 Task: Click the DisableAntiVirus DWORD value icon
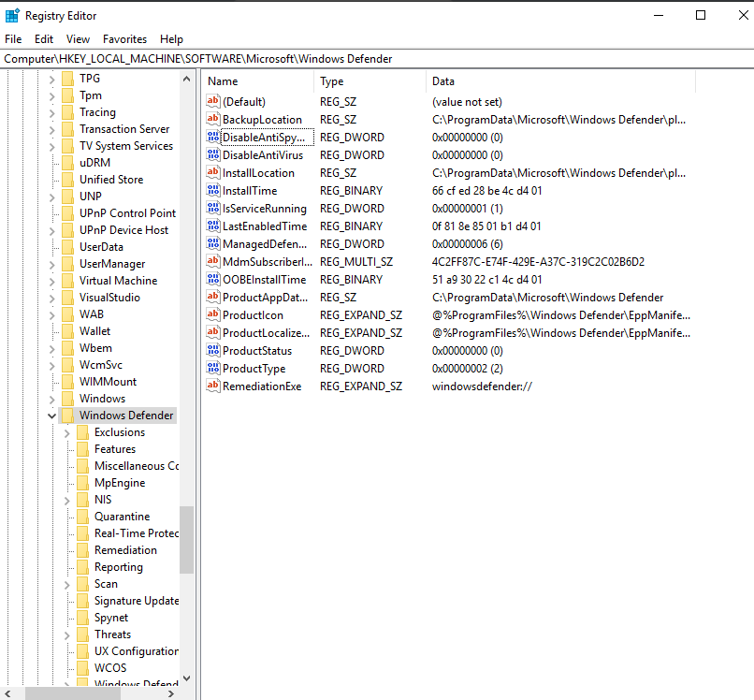pyautogui.click(x=213, y=154)
